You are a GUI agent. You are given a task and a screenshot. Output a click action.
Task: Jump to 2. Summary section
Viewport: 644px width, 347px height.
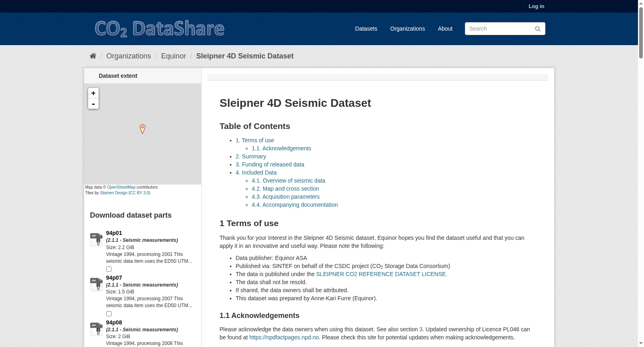tap(251, 156)
